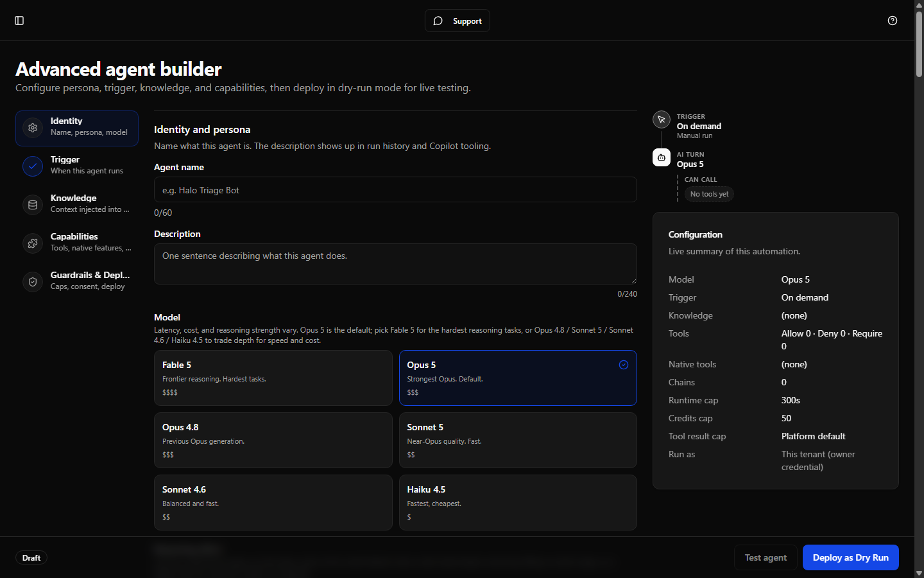924x578 pixels.
Task: Focus the Agent name input field
Action: point(395,190)
